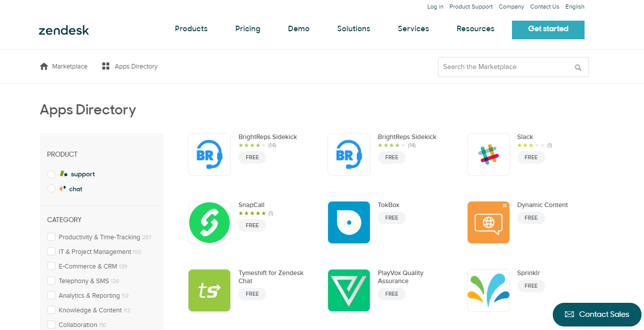Open the English language selector

[x=575, y=7]
